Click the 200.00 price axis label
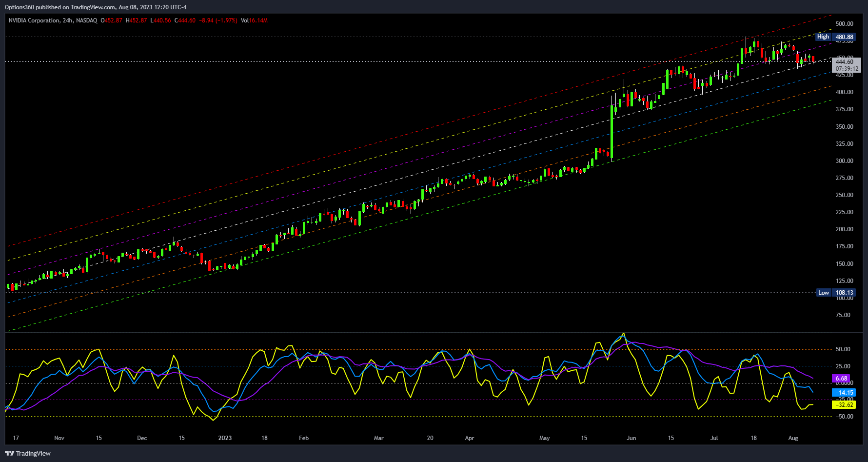 pos(845,229)
